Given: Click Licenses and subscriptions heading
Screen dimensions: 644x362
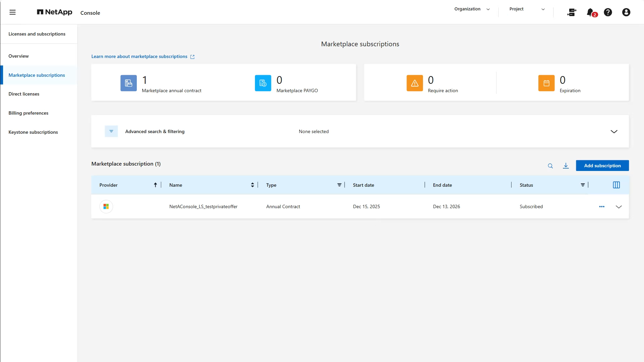Looking at the screenshot, I should coord(37,34).
